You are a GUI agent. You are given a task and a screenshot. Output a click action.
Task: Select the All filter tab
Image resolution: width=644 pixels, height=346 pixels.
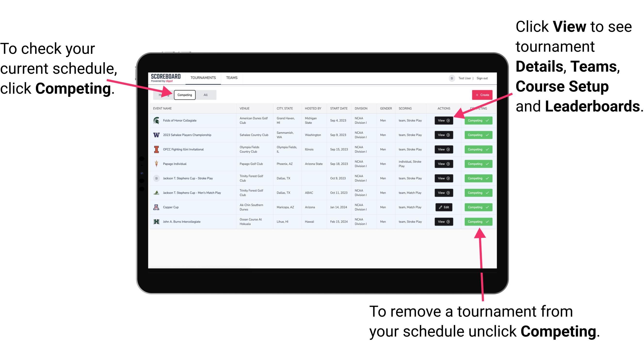click(205, 95)
